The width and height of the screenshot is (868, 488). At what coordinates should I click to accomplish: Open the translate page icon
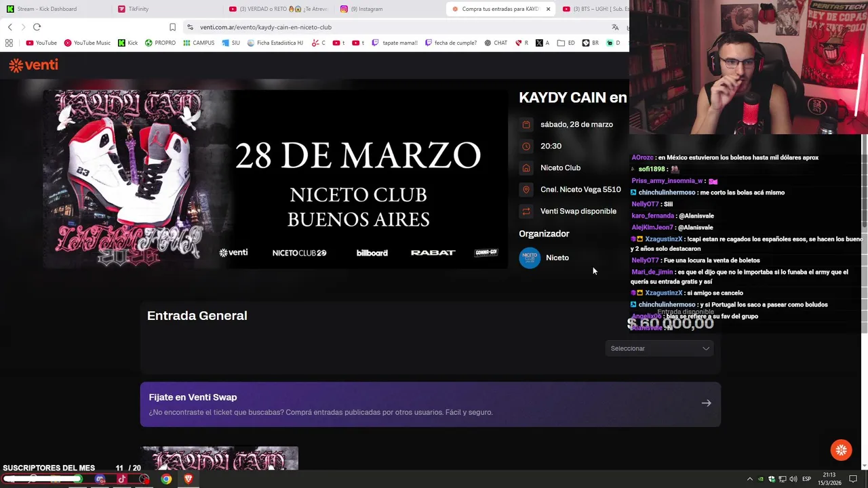point(615,27)
